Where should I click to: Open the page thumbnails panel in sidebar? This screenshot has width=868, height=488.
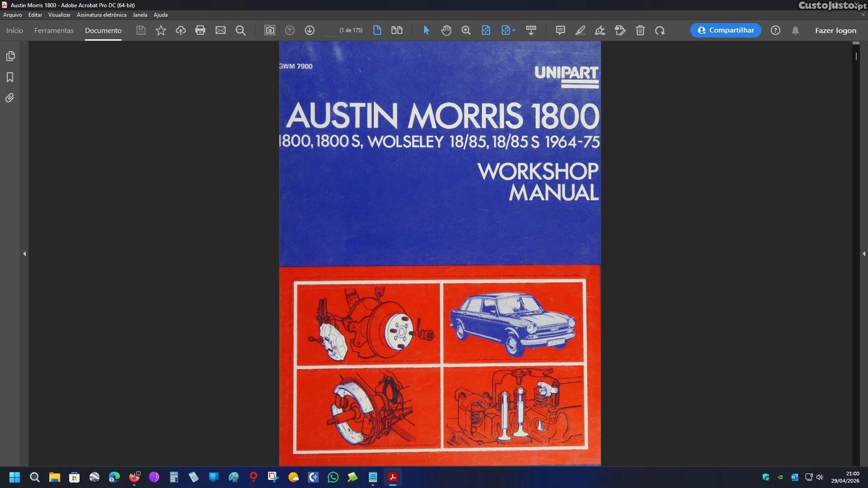click(10, 56)
